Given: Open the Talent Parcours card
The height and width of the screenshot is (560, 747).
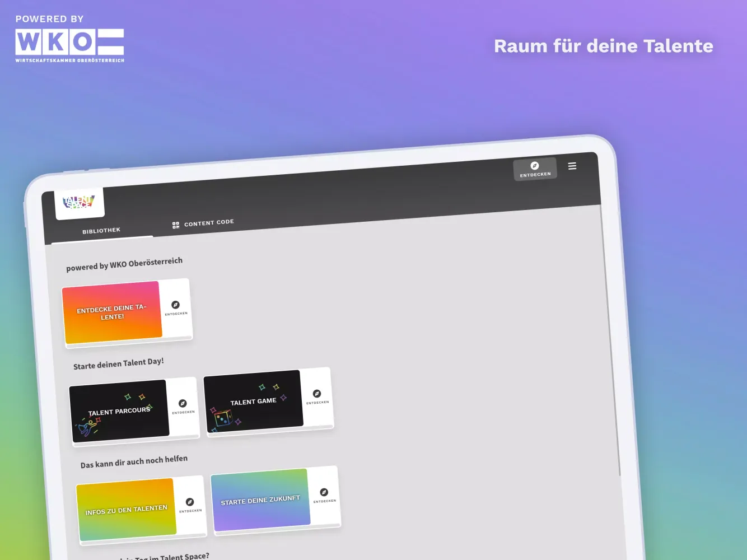Looking at the screenshot, I should (x=119, y=411).
